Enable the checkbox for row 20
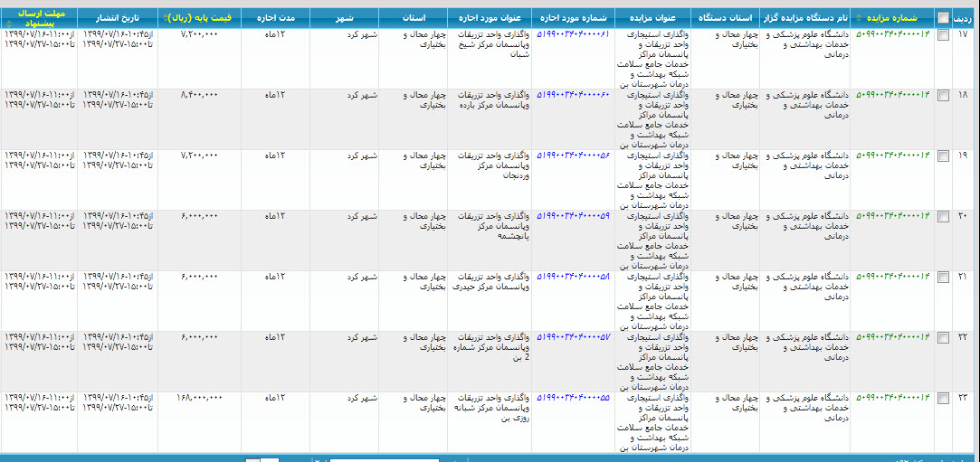This screenshot has height=462, width=980. pyautogui.click(x=944, y=216)
